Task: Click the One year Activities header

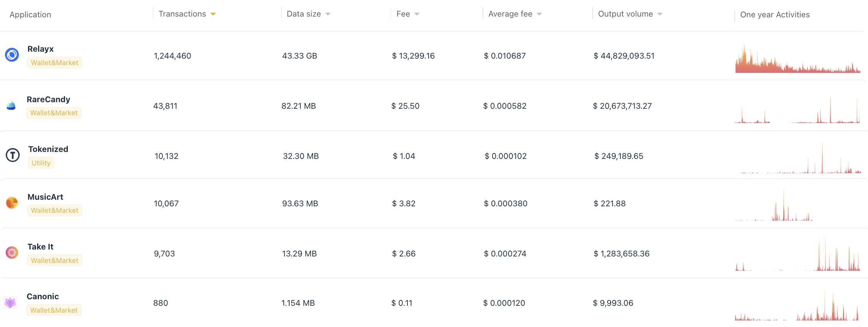Action: 775,15
